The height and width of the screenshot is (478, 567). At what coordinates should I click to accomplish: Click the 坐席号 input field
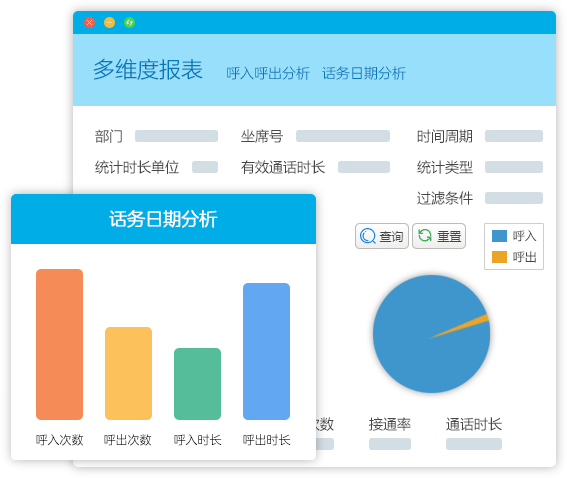pos(343,136)
